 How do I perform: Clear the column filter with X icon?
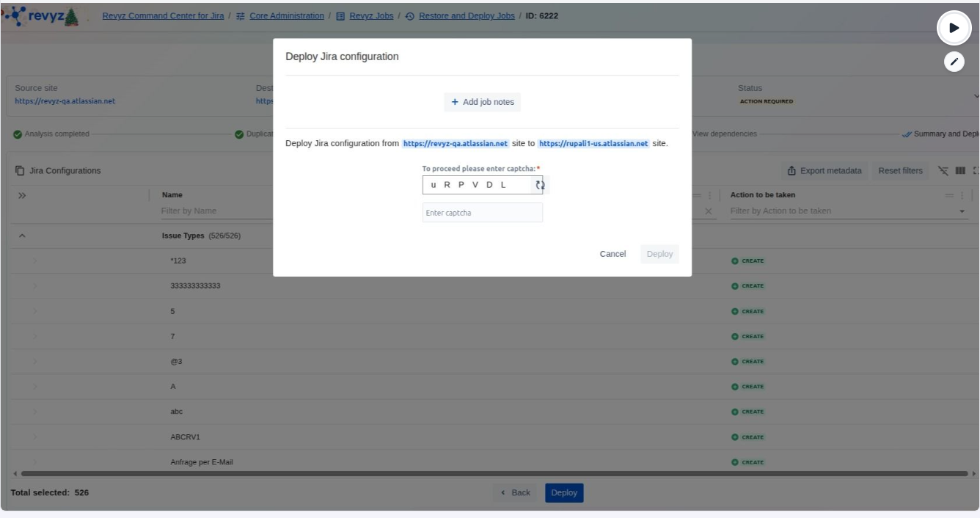point(708,211)
